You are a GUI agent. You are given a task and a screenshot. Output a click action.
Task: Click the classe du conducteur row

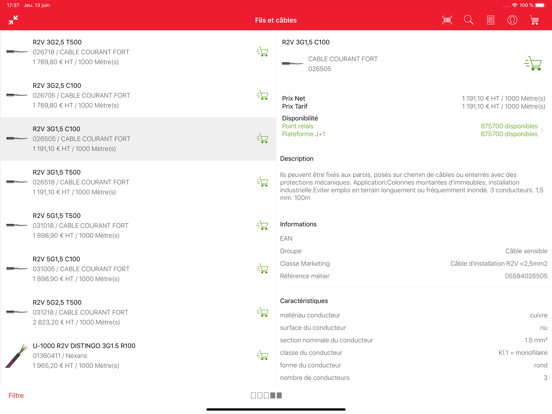click(x=414, y=353)
